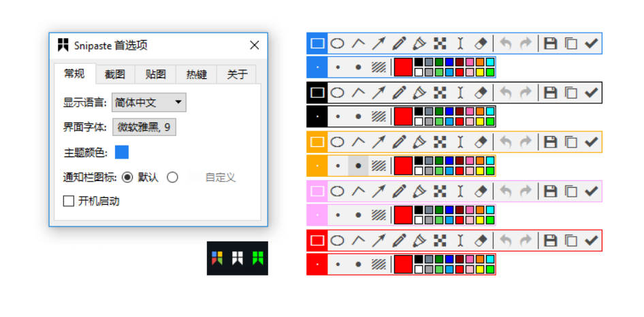Click the 界面字体 label
The image size is (644, 317).
84,127
